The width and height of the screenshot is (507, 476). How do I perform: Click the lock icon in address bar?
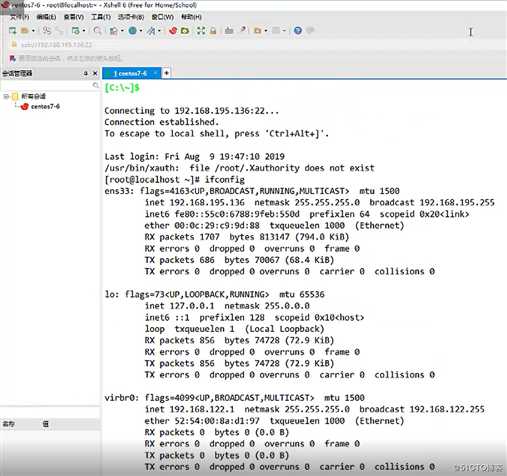(x=14, y=45)
